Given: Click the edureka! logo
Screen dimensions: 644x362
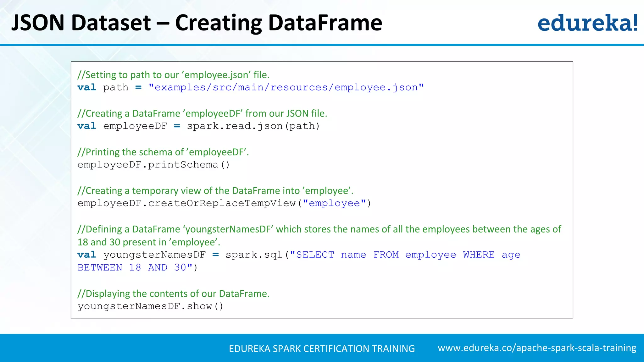Looking at the screenshot, I should 588,23.
